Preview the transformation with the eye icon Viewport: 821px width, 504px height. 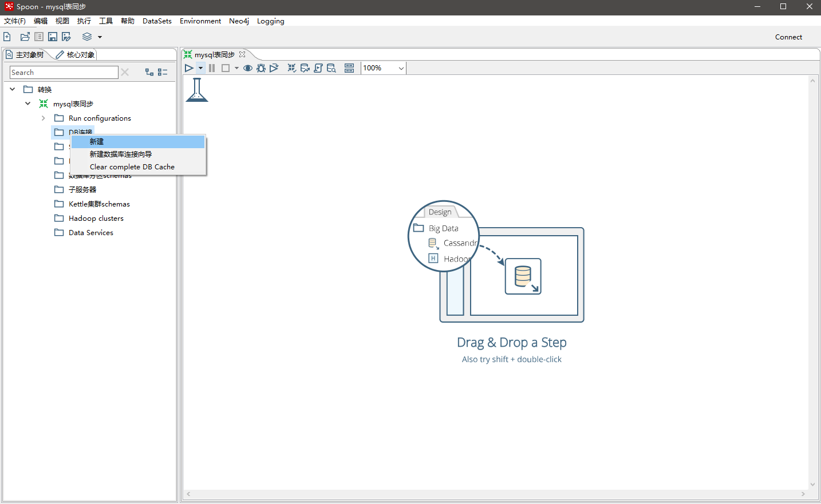[x=248, y=68]
